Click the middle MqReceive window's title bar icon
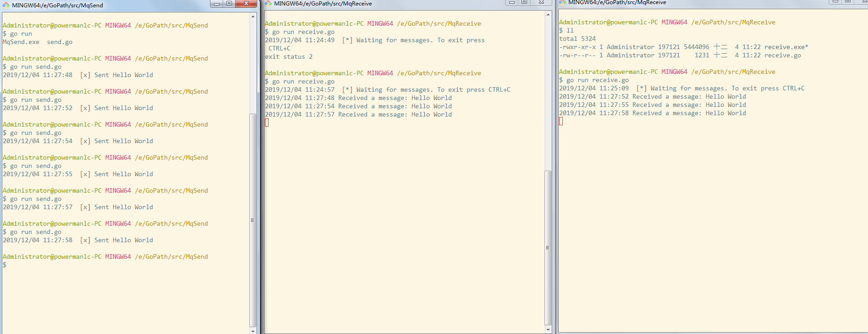Screen dimensions: 868x334 268,3
